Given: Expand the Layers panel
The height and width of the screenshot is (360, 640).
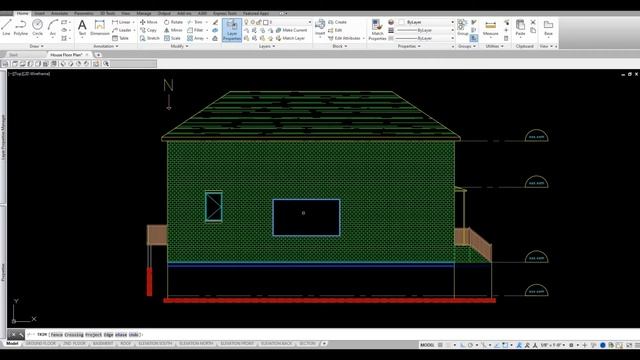Looking at the screenshot, I should (x=267, y=47).
